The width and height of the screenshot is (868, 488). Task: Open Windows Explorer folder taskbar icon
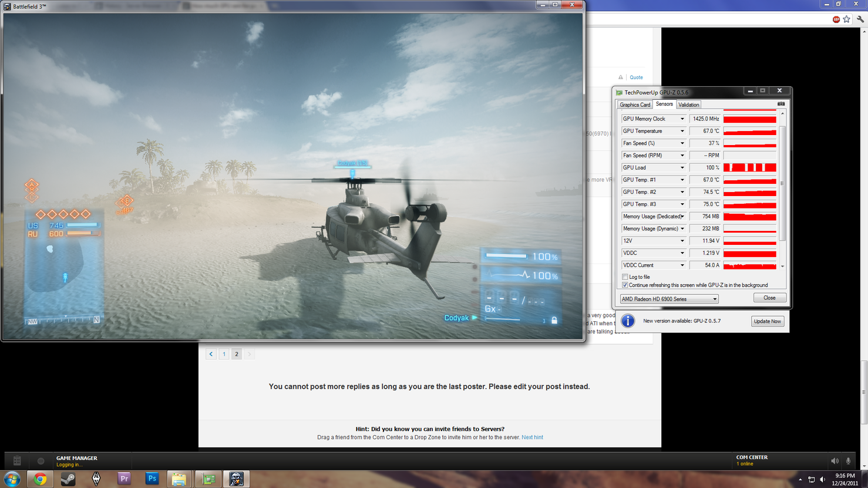(x=179, y=479)
